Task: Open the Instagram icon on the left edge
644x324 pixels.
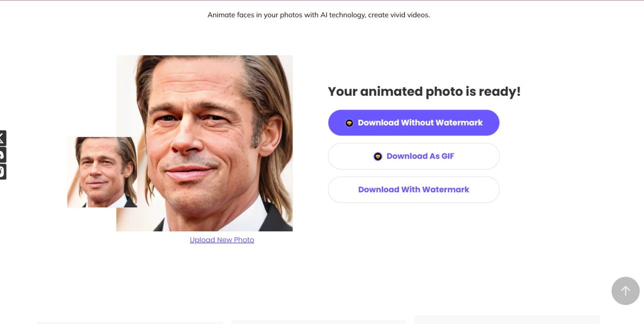Action: (2, 171)
